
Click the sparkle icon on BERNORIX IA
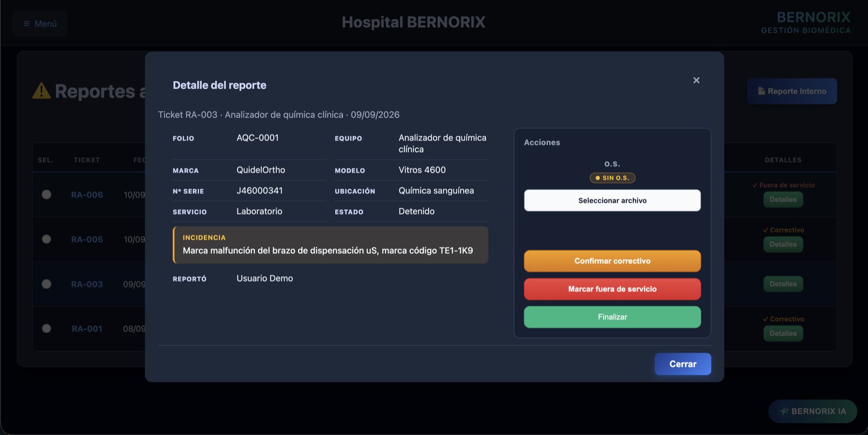coord(784,411)
